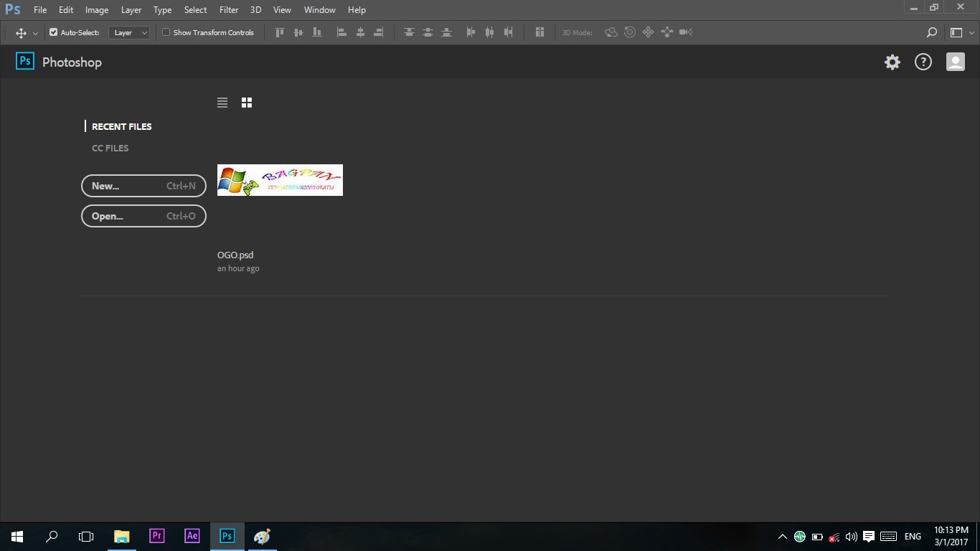980x551 pixels.
Task: Open File Explorer from the taskbar
Action: coord(122,537)
